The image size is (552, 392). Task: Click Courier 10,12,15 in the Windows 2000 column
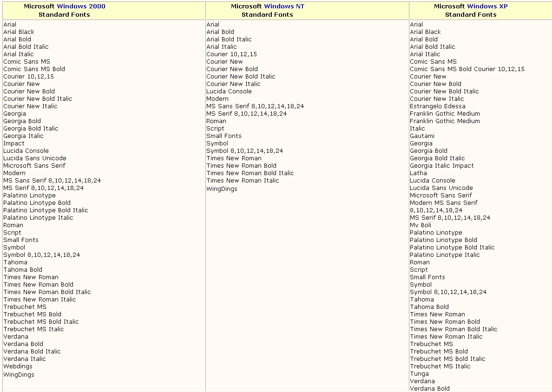pos(28,76)
